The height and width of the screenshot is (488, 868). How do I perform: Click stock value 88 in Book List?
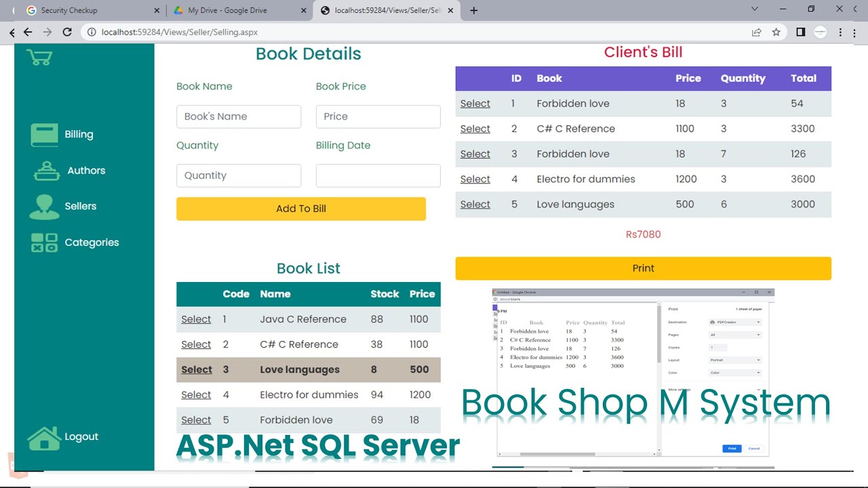tap(377, 319)
